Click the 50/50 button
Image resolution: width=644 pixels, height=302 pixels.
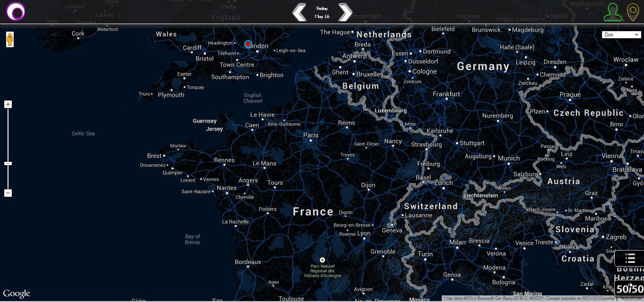[x=630, y=289]
